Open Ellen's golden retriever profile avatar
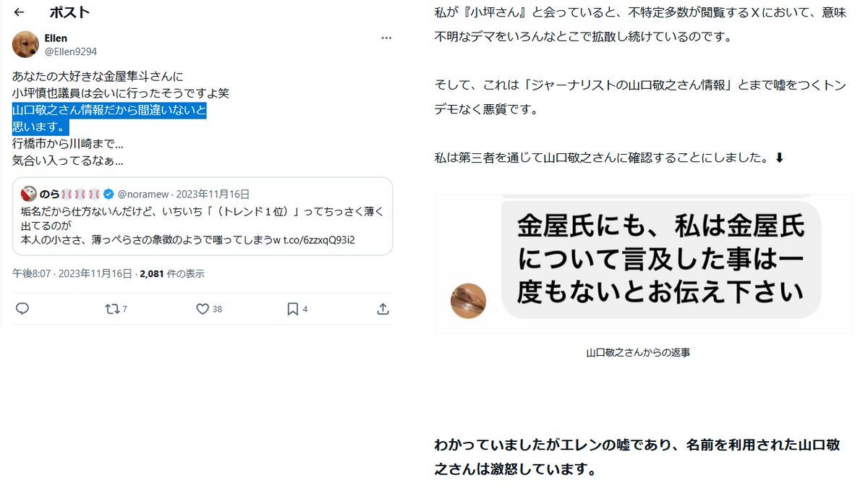Screen dimensions: 868x491 click(x=25, y=44)
